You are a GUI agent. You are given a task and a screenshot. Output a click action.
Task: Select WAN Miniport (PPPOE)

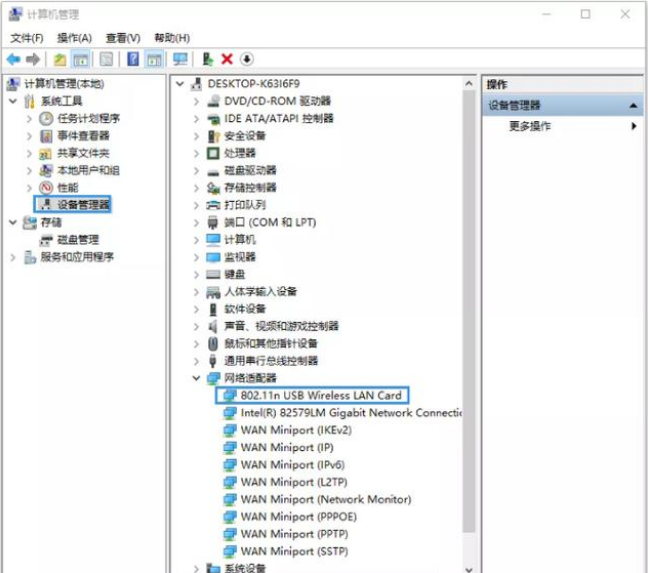tap(298, 517)
